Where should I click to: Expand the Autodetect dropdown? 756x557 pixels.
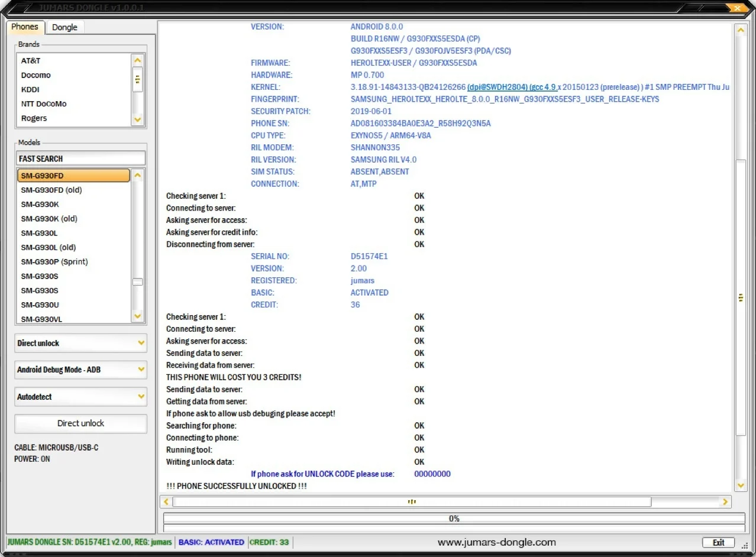pos(141,397)
